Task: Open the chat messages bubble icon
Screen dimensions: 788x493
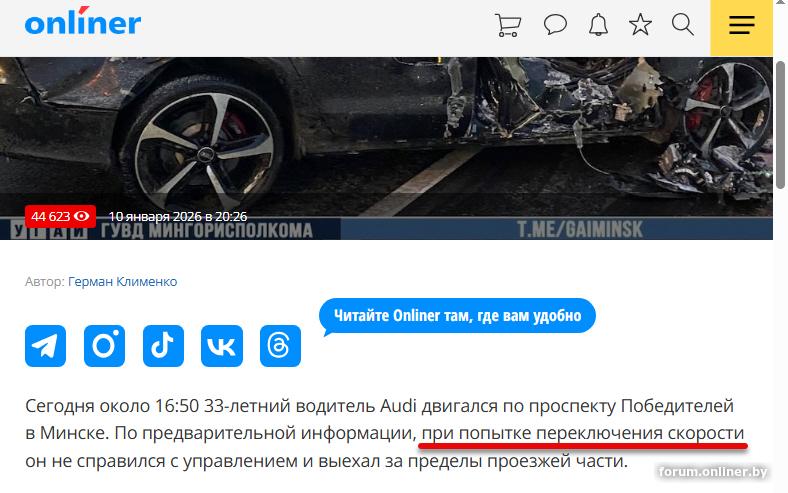Action: point(555,25)
